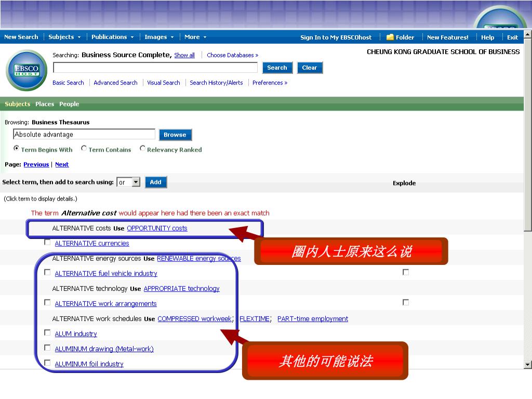Select Relevancy Ranked radio button
This screenshot has width=532, height=399.
click(142, 148)
